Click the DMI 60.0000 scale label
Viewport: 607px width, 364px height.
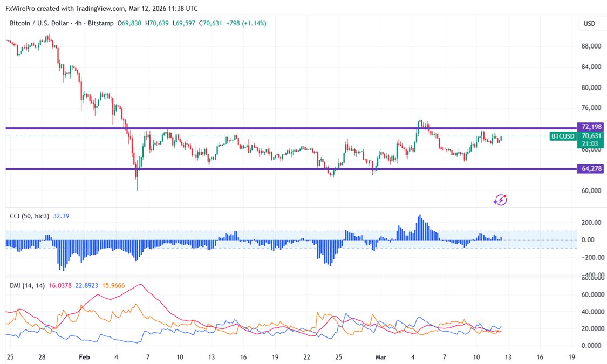593,294
